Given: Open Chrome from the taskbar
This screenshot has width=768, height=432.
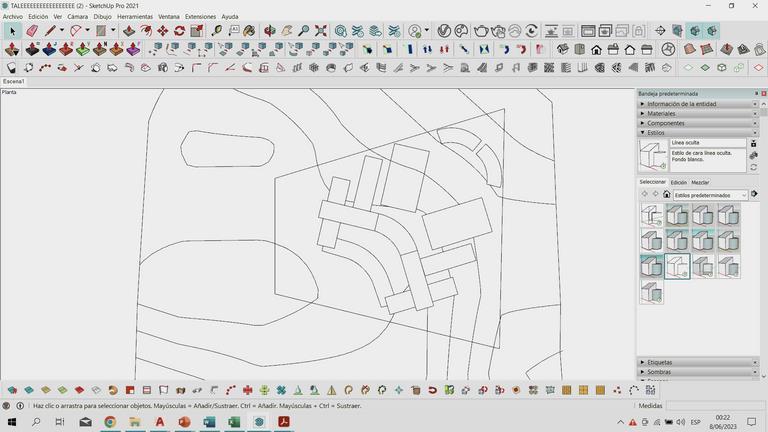Looking at the screenshot, I should pos(110,422).
